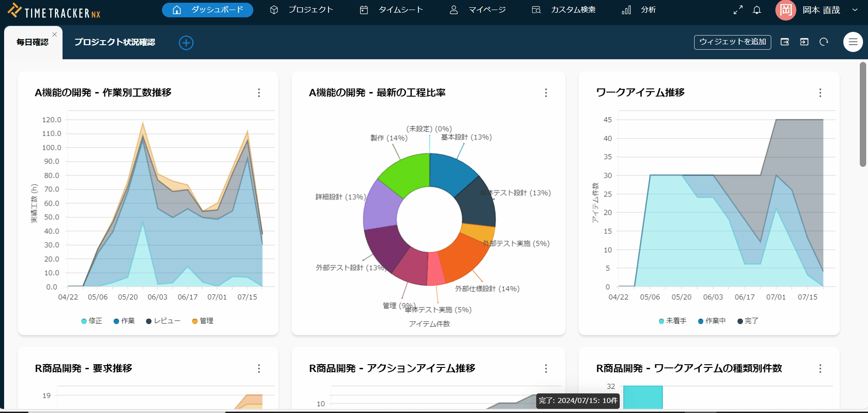Toggle the 完了 legend item
The height and width of the screenshot is (413, 868).
[x=748, y=320]
